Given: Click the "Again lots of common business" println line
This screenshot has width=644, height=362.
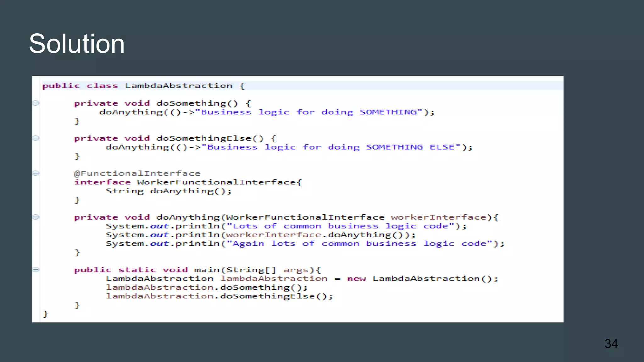Looking at the screenshot, I should pos(304,244).
